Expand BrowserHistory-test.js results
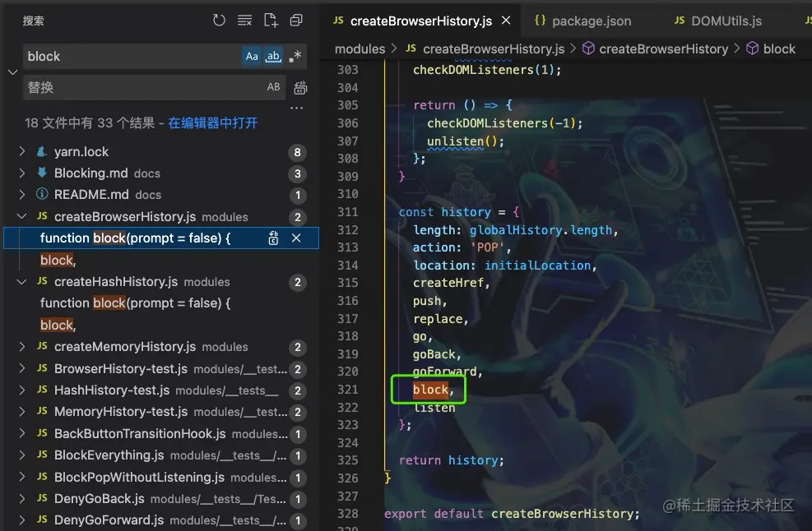The image size is (812, 531). tap(21, 368)
